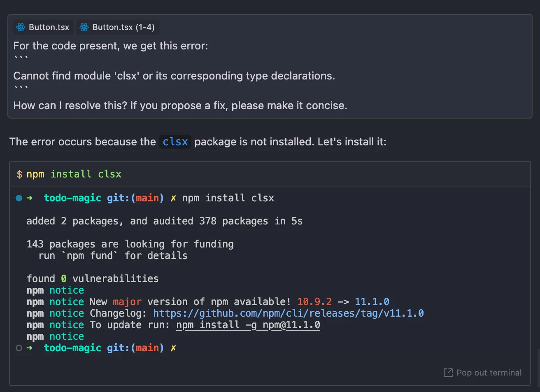Click the "run `npm fund` for details" line
540x392 pixels.
click(x=113, y=256)
